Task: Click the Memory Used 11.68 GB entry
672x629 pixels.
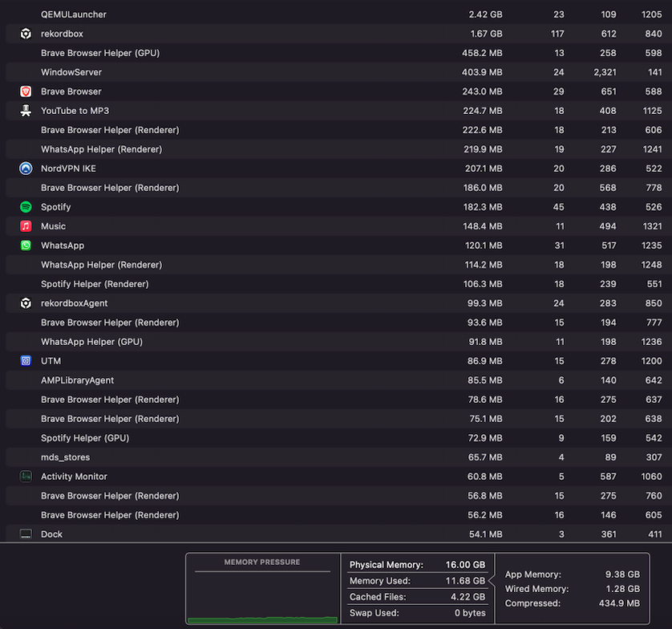Action: tap(417, 581)
